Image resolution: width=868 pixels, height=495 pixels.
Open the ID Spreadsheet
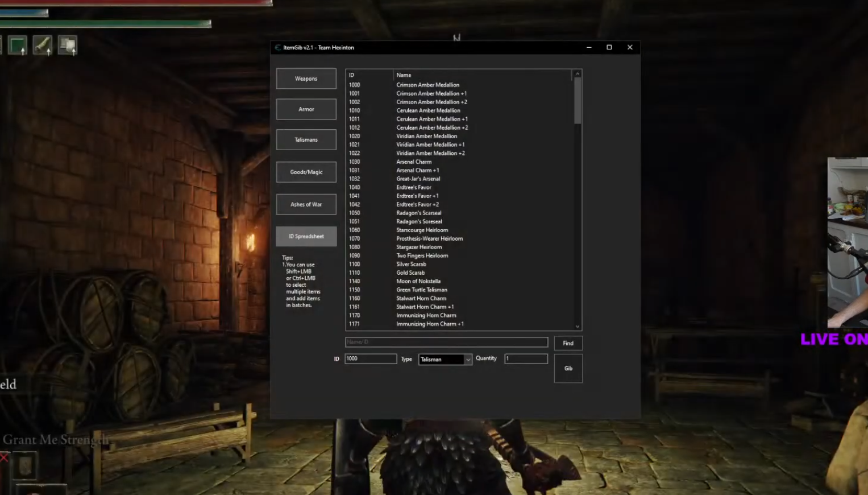306,236
